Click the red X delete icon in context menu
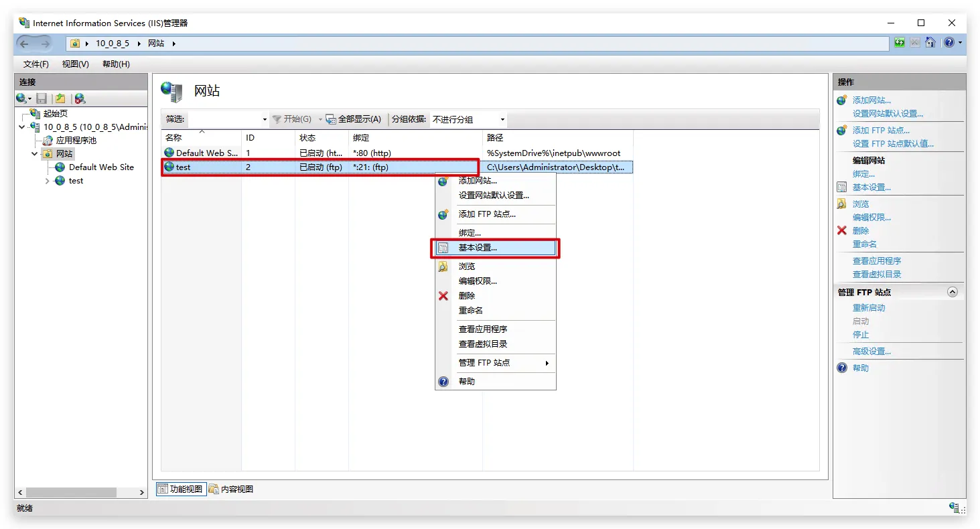Screen dimensions: 980x529 point(443,296)
